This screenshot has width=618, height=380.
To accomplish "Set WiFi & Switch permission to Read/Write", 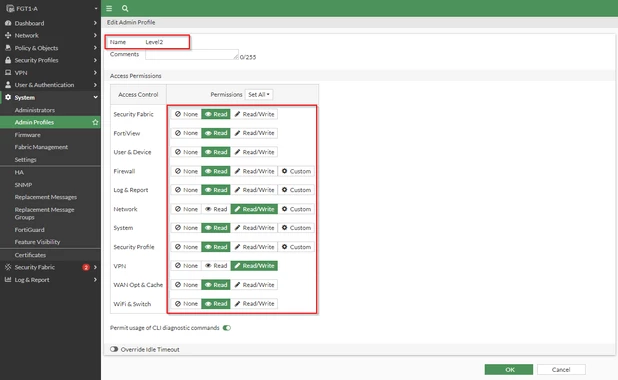I will pos(254,304).
